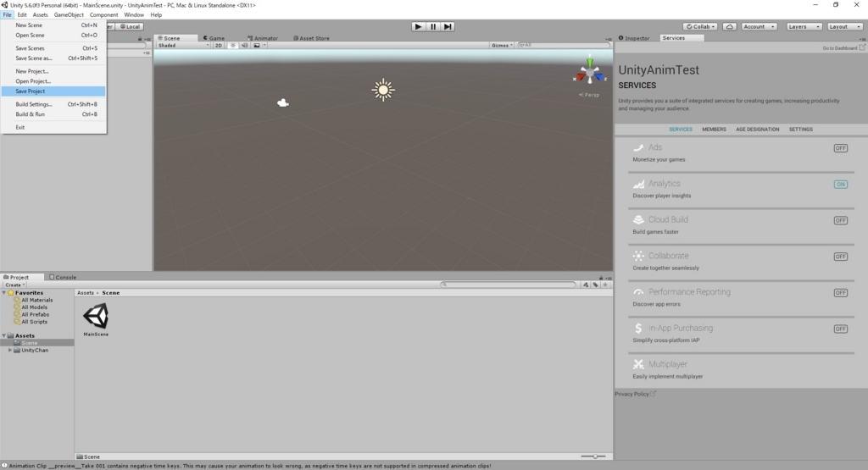Toggle the Local handle rotation button

pyautogui.click(x=130, y=26)
